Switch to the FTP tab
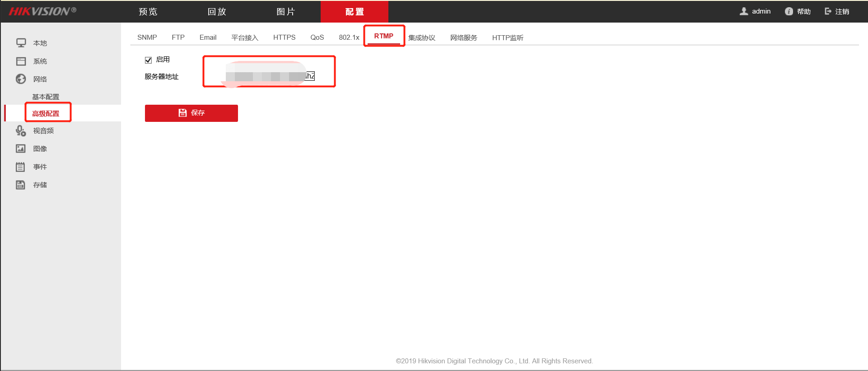Viewport: 868px width, 371px height. point(178,37)
